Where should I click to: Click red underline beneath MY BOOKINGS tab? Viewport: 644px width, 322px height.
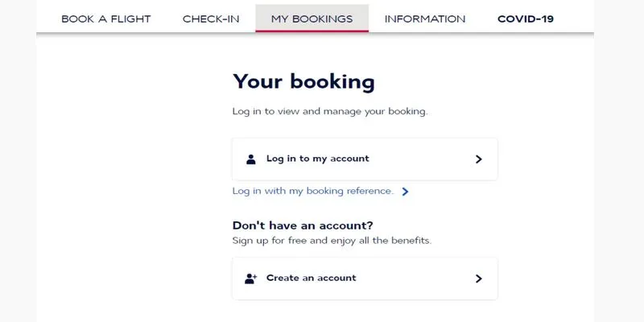pyautogui.click(x=312, y=31)
